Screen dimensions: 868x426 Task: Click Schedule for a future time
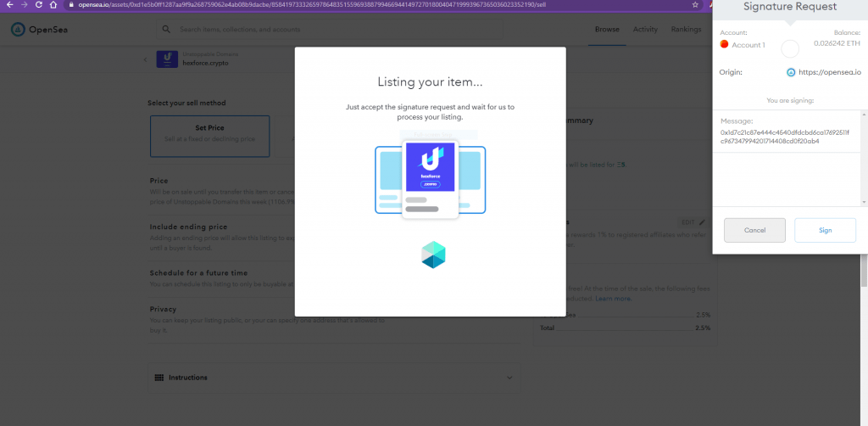(198, 273)
